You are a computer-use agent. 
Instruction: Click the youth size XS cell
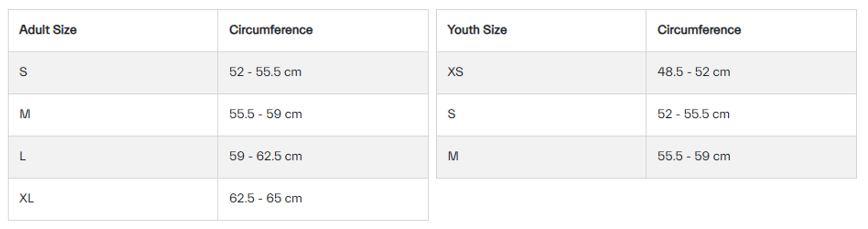click(455, 72)
